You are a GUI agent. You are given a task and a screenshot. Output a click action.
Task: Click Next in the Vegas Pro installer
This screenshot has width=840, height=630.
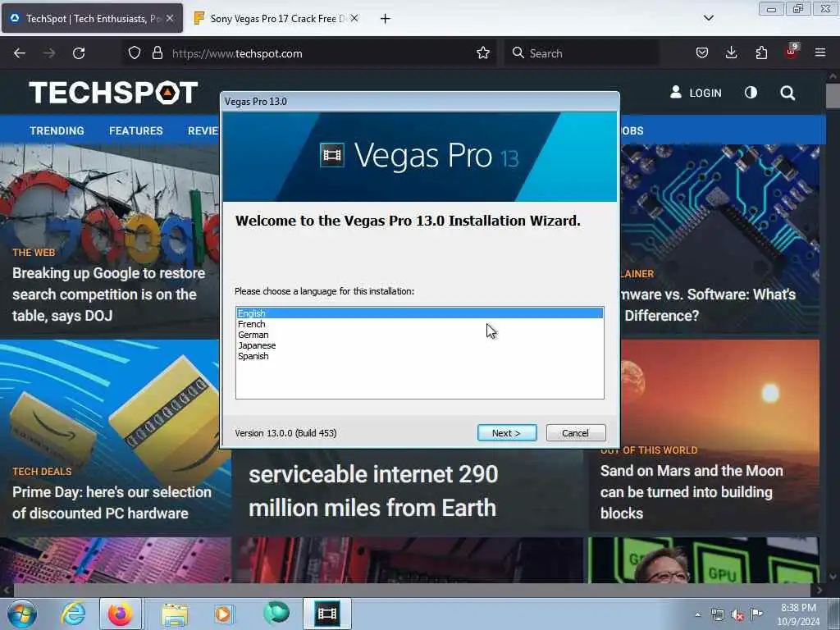507,433
